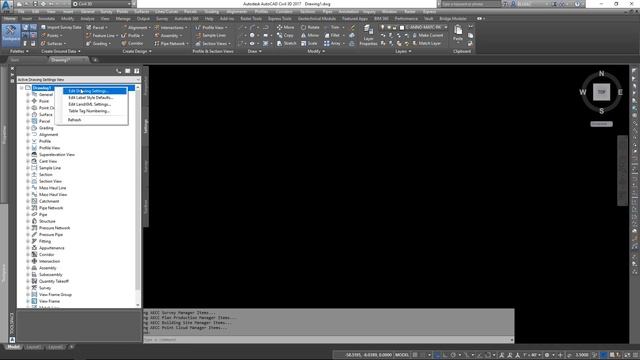
Task: Select the Stretch tool
Action: click(x=287, y=43)
